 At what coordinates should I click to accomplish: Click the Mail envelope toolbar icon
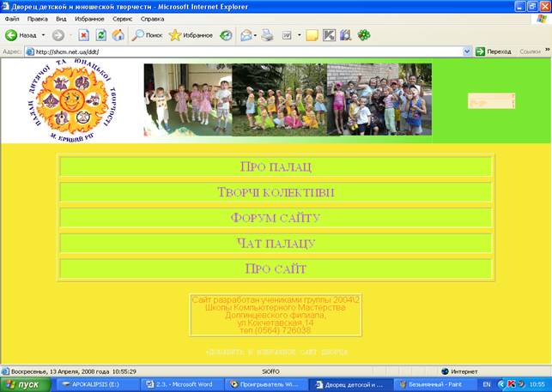pos(246,35)
